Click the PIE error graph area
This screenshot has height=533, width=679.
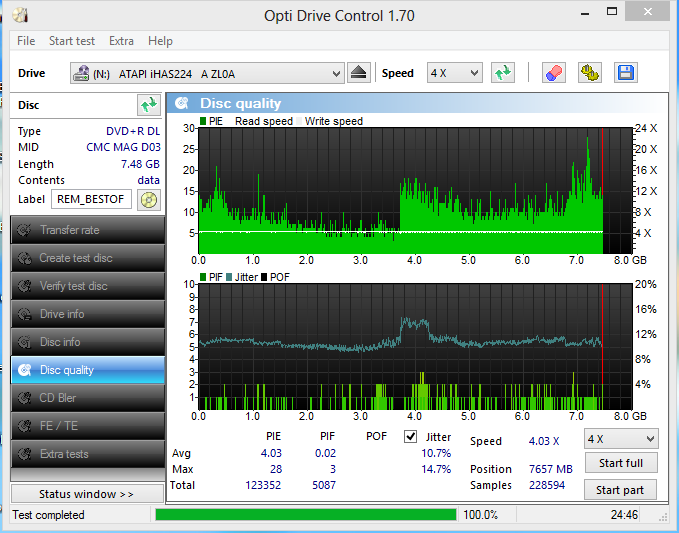(415, 191)
